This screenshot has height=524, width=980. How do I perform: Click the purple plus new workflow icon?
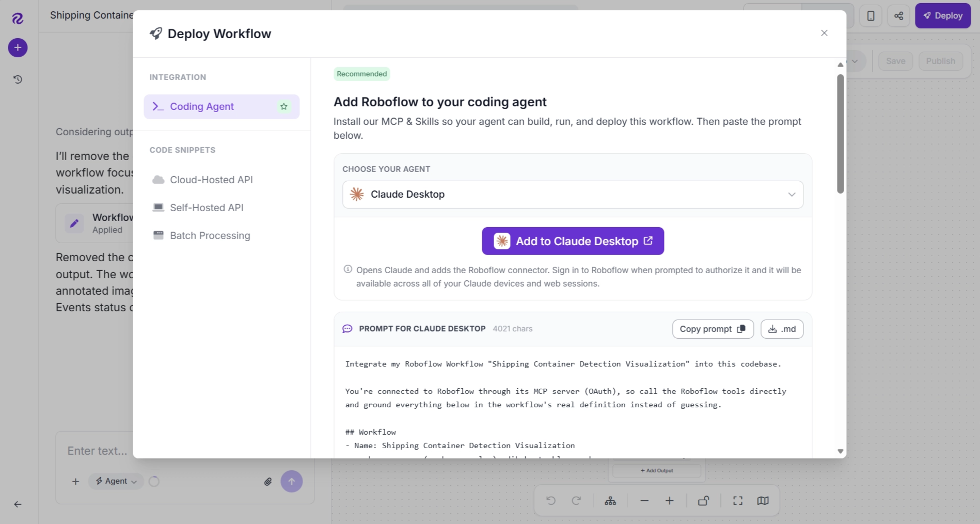(x=18, y=48)
